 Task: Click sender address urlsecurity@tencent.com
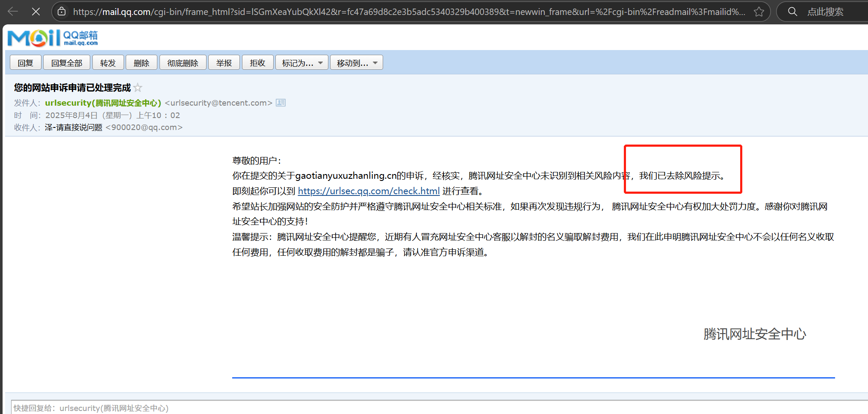pyautogui.click(x=218, y=103)
